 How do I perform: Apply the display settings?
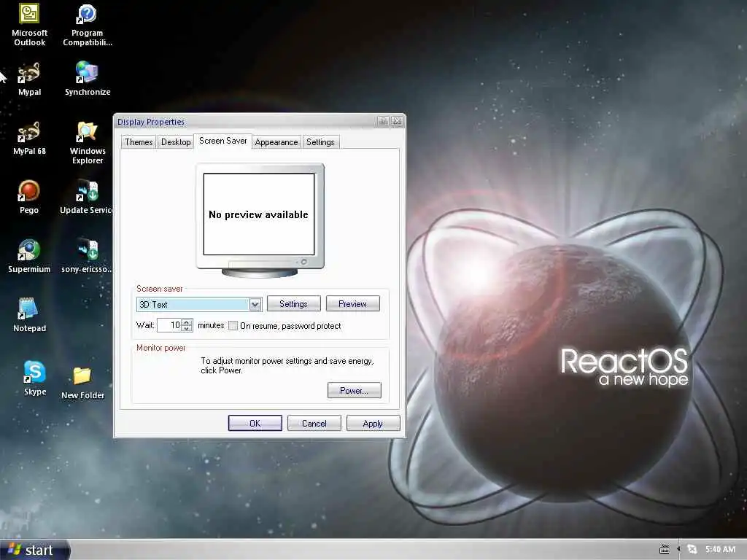(373, 424)
